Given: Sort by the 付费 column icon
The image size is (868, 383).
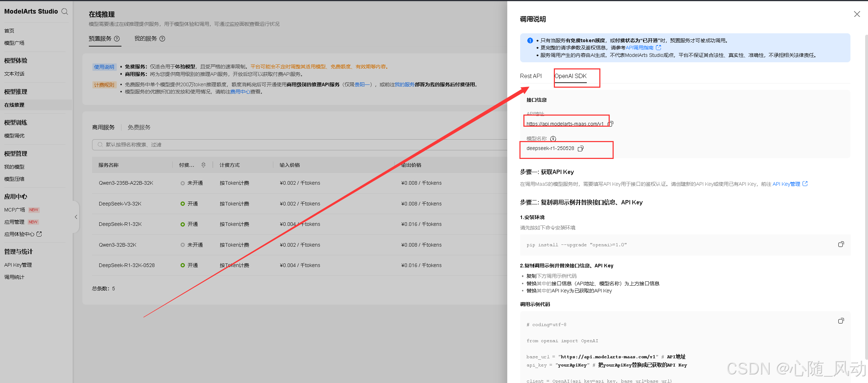Looking at the screenshot, I should click(x=203, y=165).
